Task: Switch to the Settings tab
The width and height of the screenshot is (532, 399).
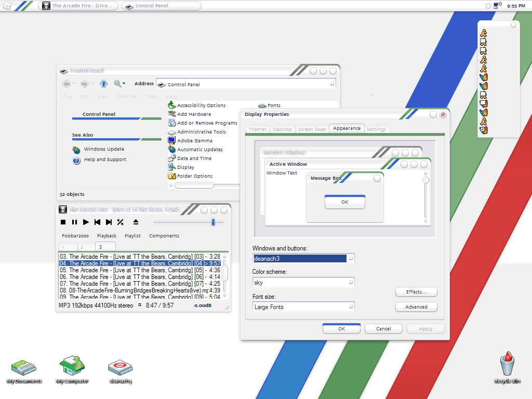Action: (x=376, y=129)
